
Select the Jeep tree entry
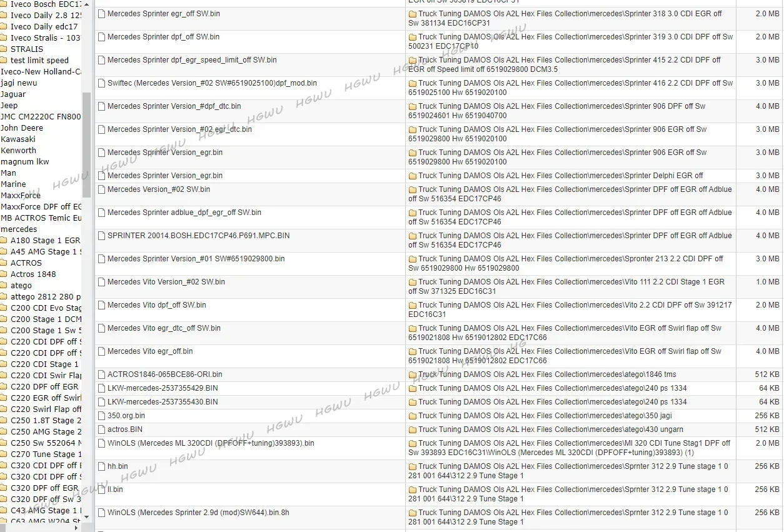tap(9, 105)
